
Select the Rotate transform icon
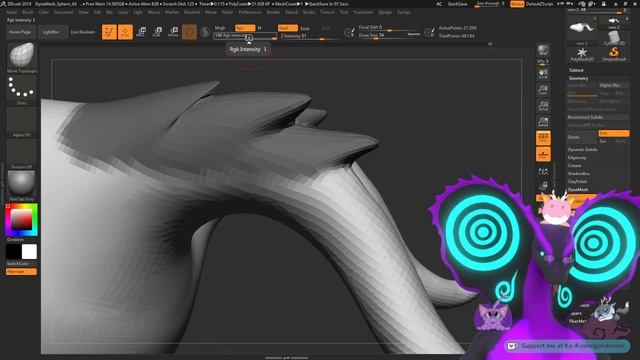173,32
